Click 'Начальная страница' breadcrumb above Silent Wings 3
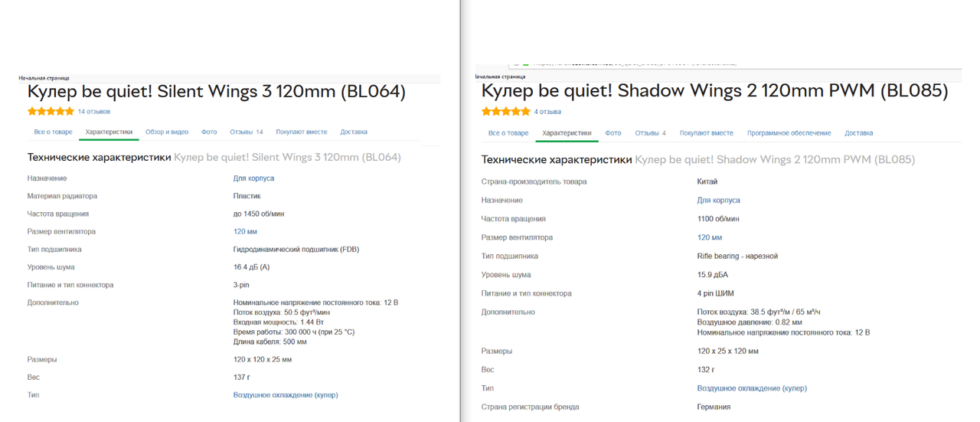The height and width of the screenshot is (422, 980). click(44, 77)
